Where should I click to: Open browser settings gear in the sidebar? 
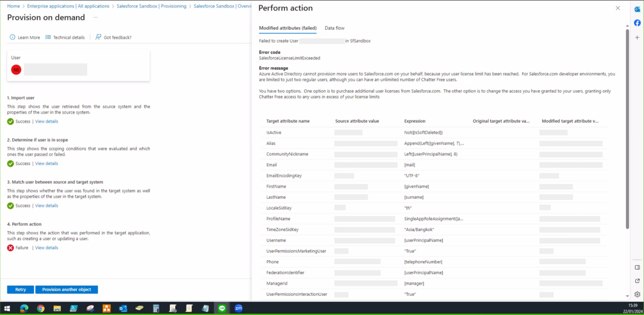(637, 294)
